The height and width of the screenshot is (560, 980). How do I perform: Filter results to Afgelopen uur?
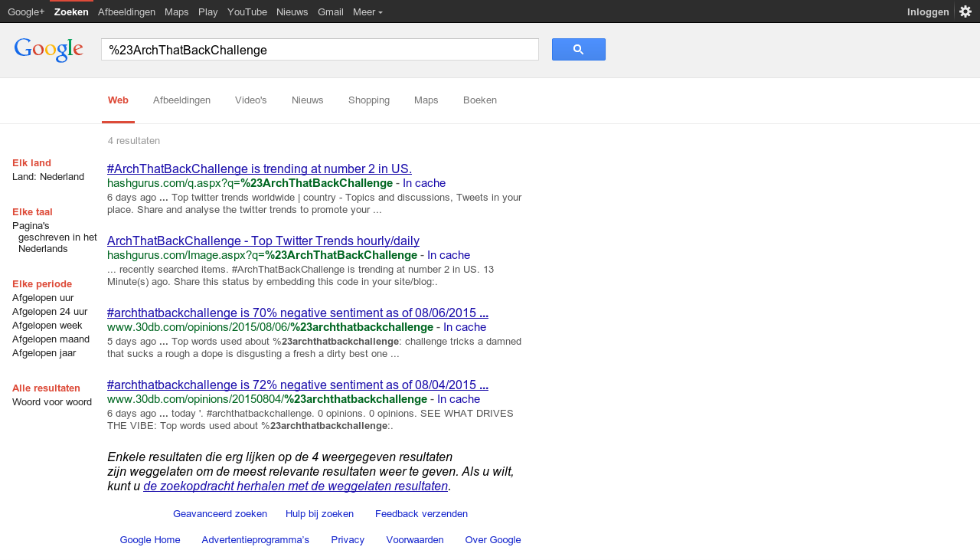[x=43, y=298]
